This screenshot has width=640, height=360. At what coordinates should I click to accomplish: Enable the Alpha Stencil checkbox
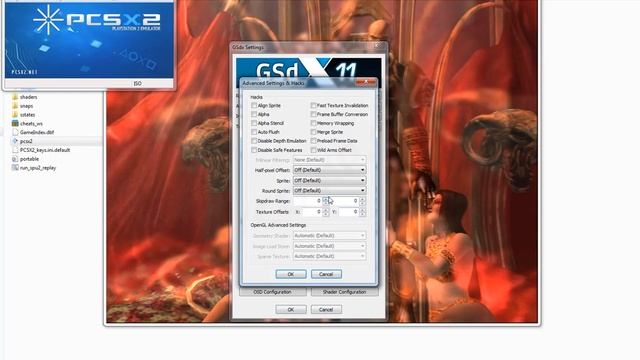click(x=254, y=123)
